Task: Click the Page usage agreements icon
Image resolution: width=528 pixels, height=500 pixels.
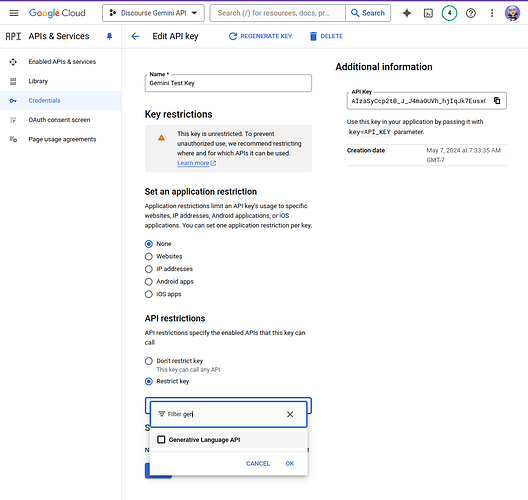Action: 13,139
